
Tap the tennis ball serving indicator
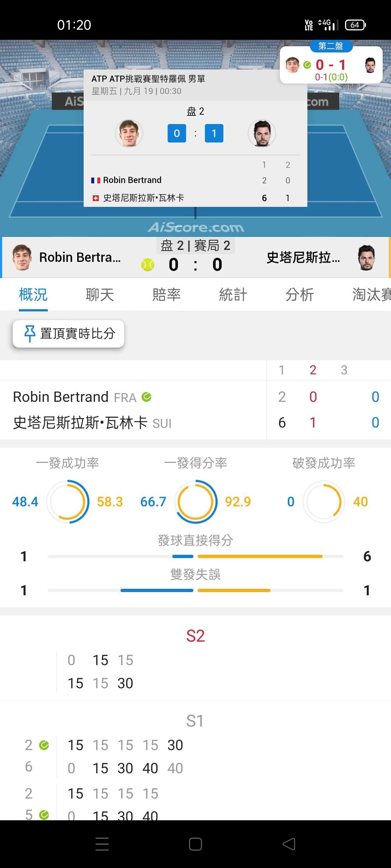pyautogui.click(x=148, y=265)
